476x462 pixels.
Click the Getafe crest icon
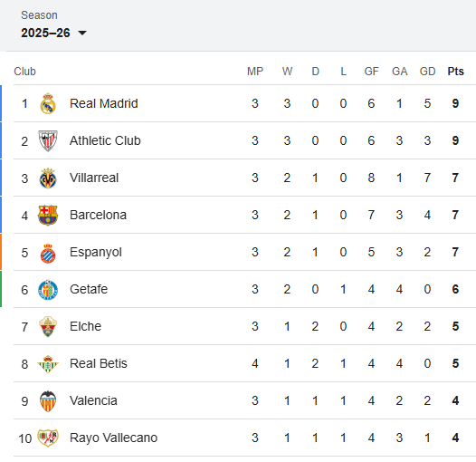[x=48, y=290]
